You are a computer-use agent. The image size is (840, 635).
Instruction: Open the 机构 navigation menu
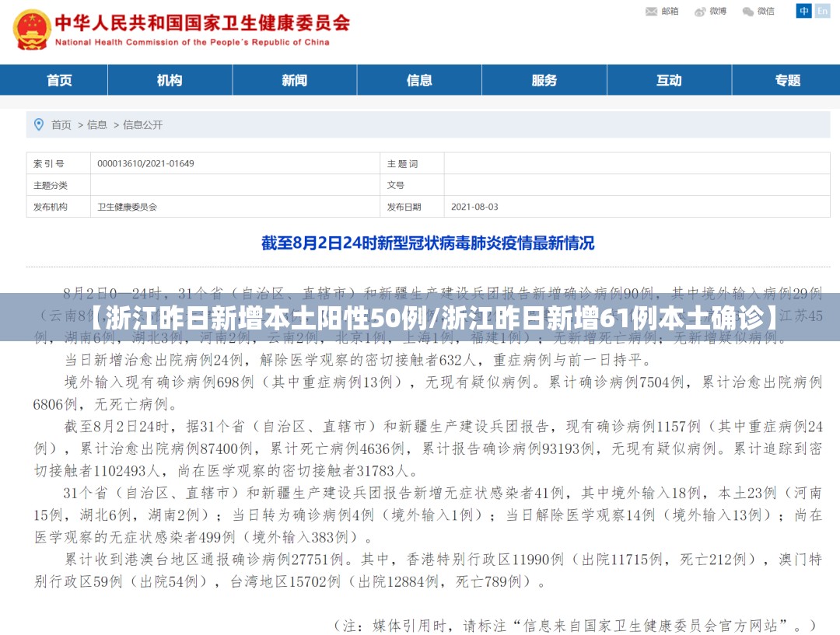pyautogui.click(x=170, y=80)
